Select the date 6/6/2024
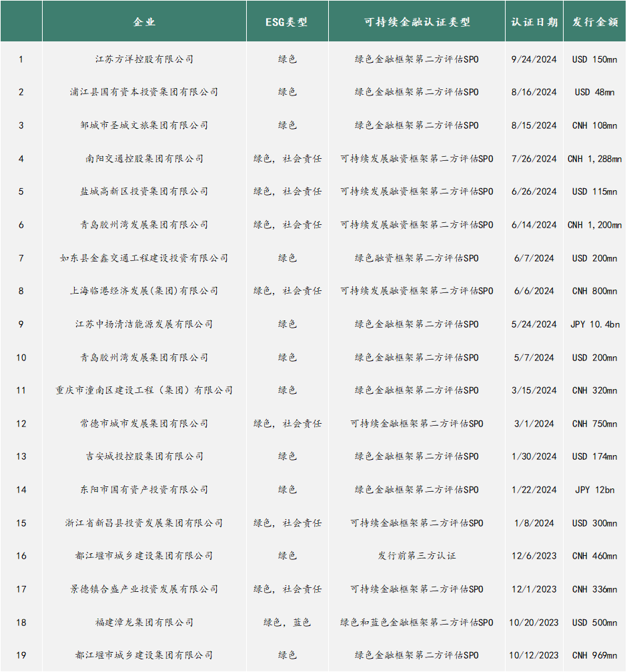This screenshot has height=672, width=627. coord(534,291)
